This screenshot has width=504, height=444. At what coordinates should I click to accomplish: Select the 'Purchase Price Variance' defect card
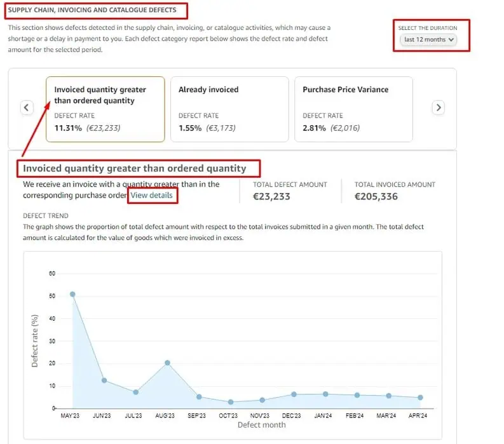coord(353,109)
